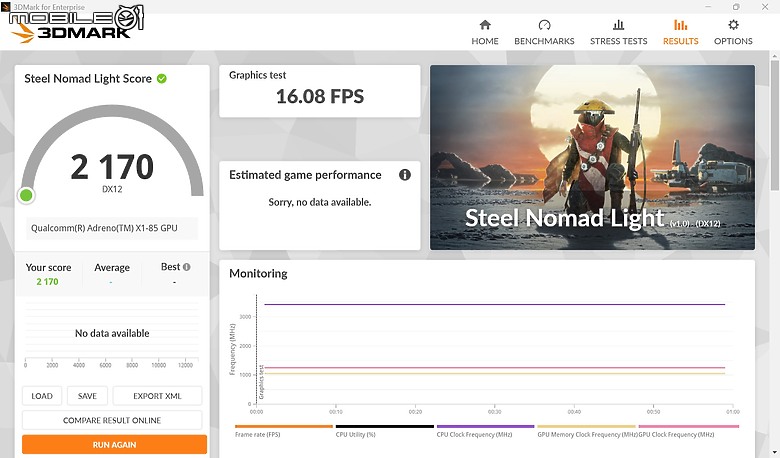Click the purple CPU clock line in chart
This screenshot has height=458, width=780.
(494, 304)
